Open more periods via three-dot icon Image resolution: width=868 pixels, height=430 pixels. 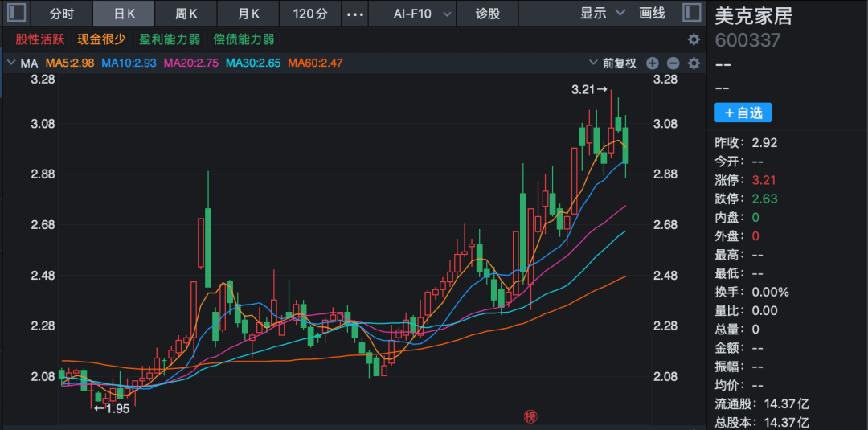point(354,14)
